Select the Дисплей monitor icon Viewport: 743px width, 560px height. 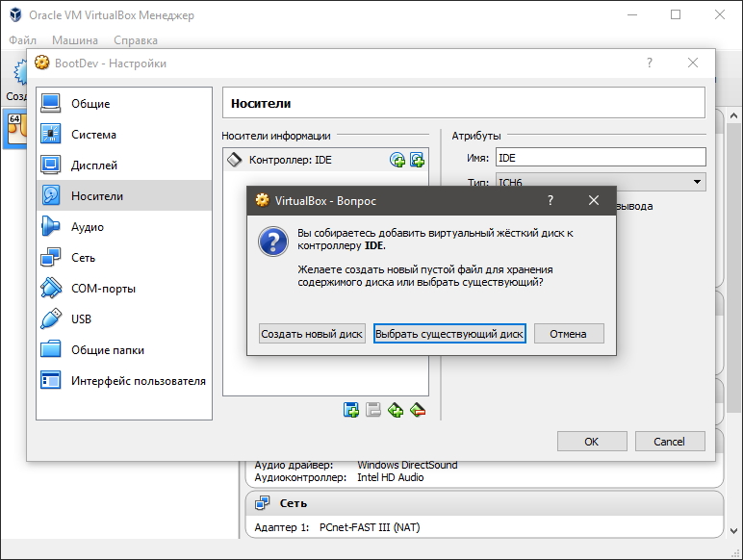(x=50, y=165)
